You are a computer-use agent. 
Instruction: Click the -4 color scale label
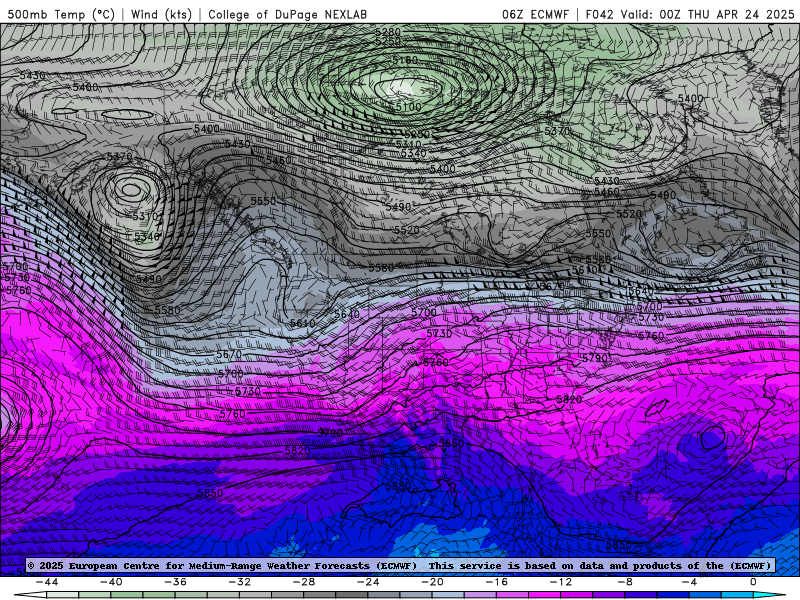689,582
